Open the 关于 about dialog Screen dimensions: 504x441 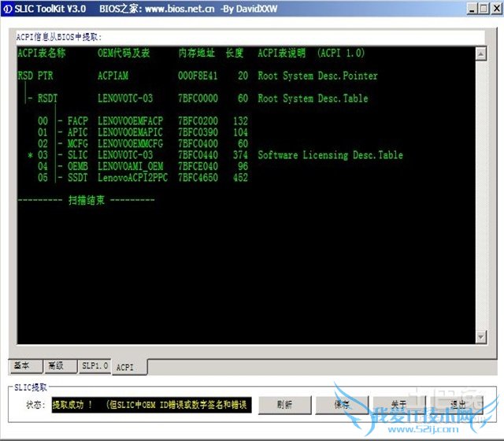click(x=398, y=404)
